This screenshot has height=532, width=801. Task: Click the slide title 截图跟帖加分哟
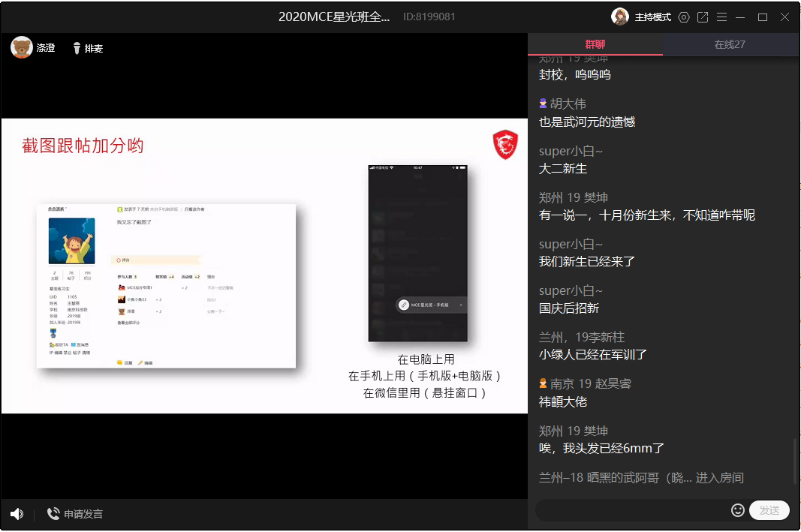83,146
